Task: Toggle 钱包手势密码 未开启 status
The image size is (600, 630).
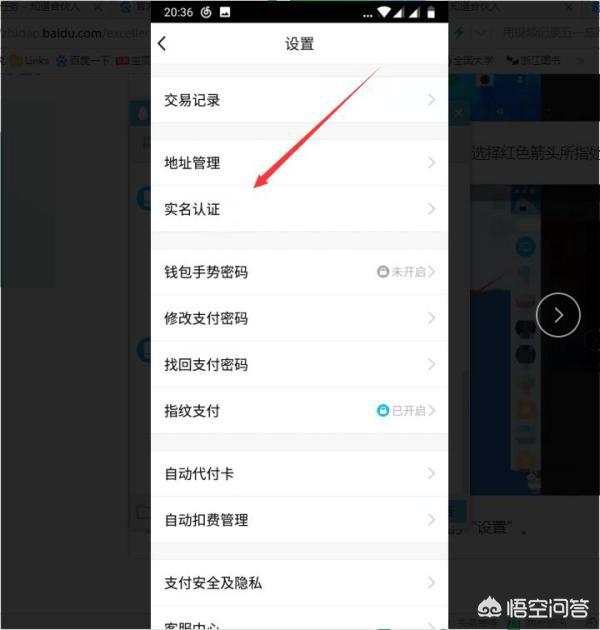Action: (408, 272)
